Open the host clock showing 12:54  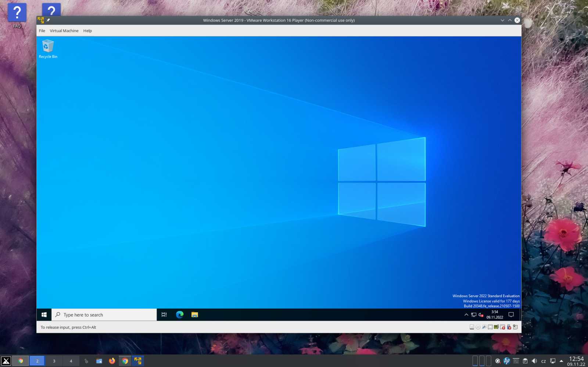click(576, 361)
